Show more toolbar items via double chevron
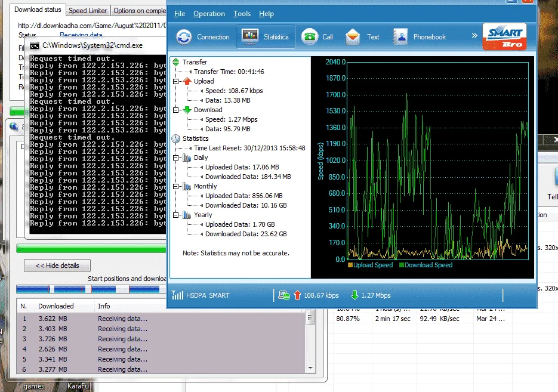 (474, 36)
